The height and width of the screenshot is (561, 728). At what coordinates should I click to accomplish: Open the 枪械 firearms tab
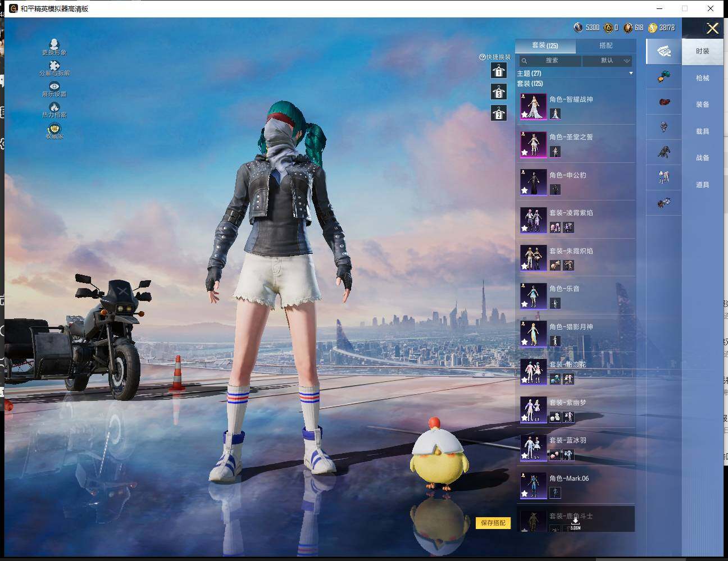[x=702, y=78]
